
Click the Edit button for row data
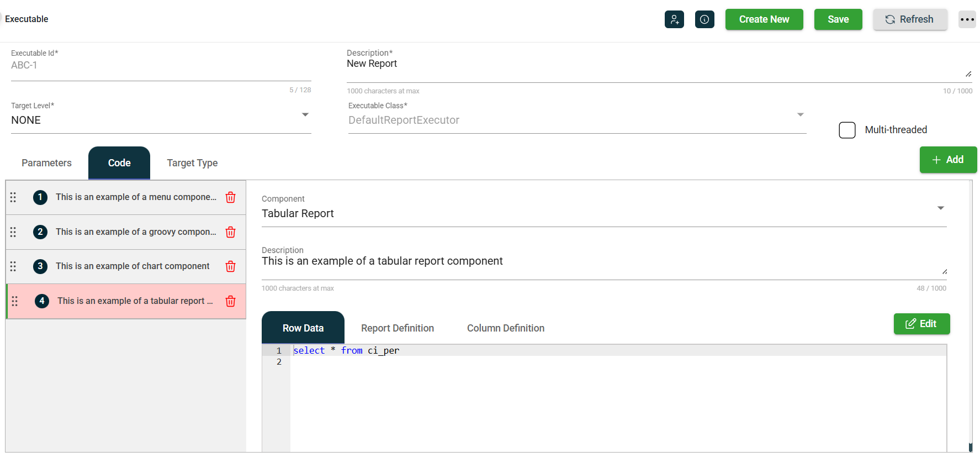pos(921,324)
